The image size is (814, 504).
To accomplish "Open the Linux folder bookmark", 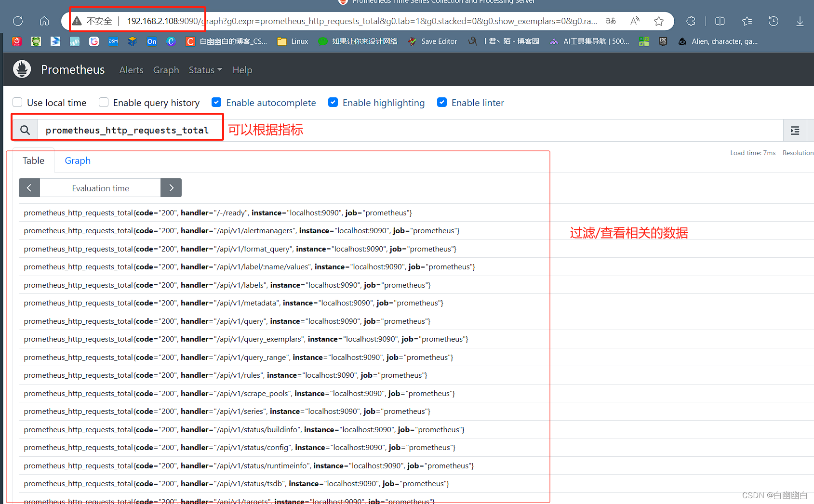I will (x=293, y=41).
